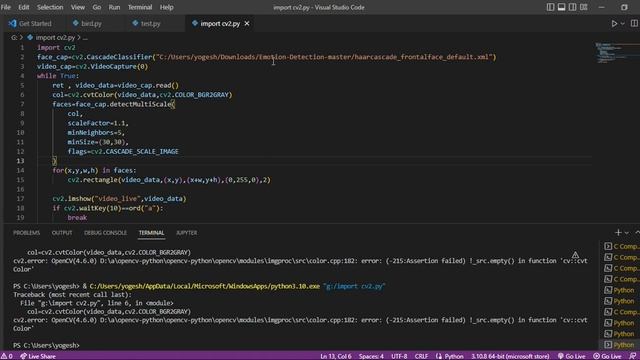Click the video_cap=cv2.VideoCapture(0) line

coord(93,67)
